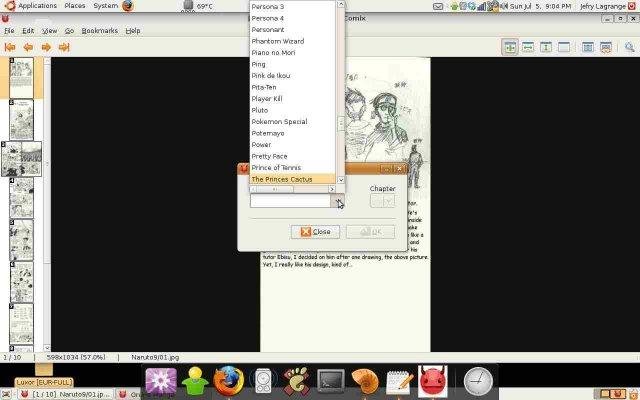Screen dimensions: 640x400
Task: Click network signal bars tray icon
Action: point(482,6)
